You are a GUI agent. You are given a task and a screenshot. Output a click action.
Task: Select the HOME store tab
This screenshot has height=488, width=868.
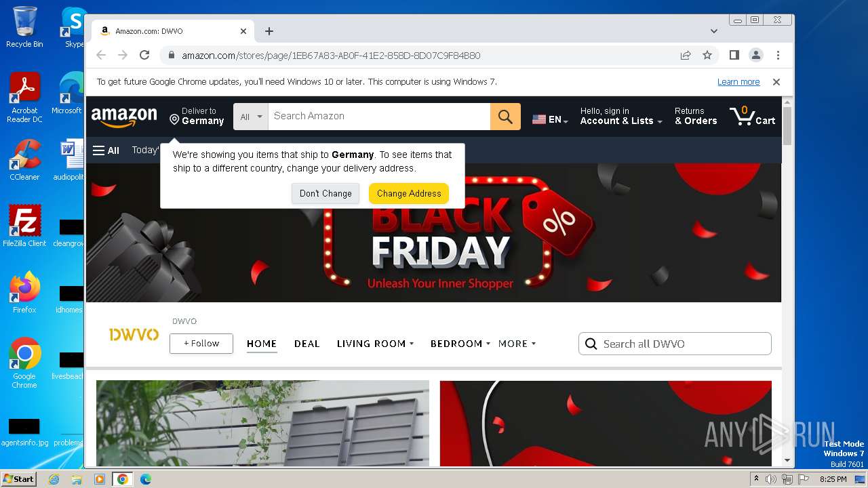pyautogui.click(x=262, y=344)
